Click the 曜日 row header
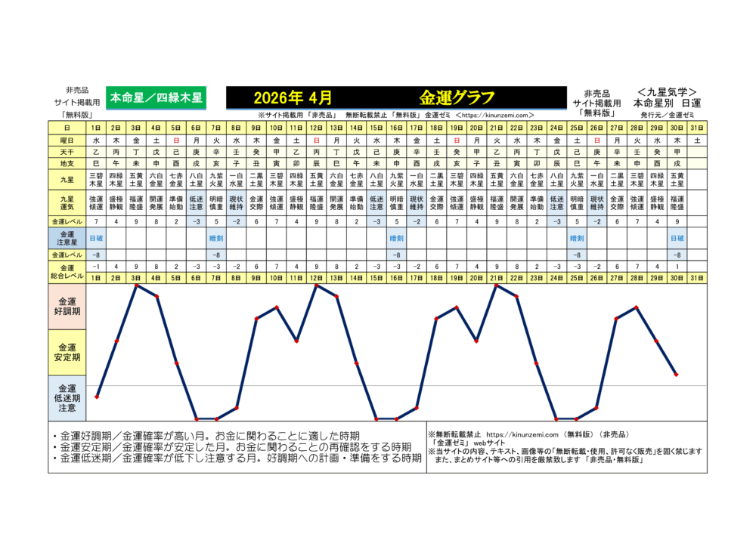 (x=67, y=140)
